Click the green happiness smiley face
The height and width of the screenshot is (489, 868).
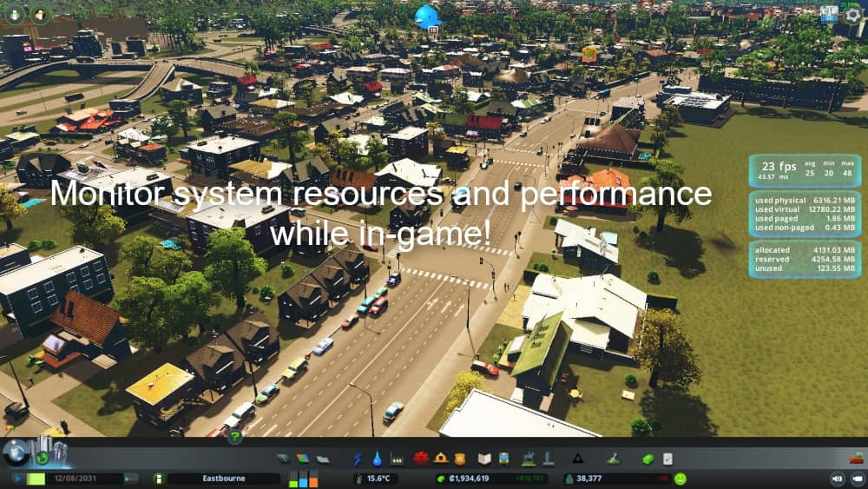coord(681,479)
